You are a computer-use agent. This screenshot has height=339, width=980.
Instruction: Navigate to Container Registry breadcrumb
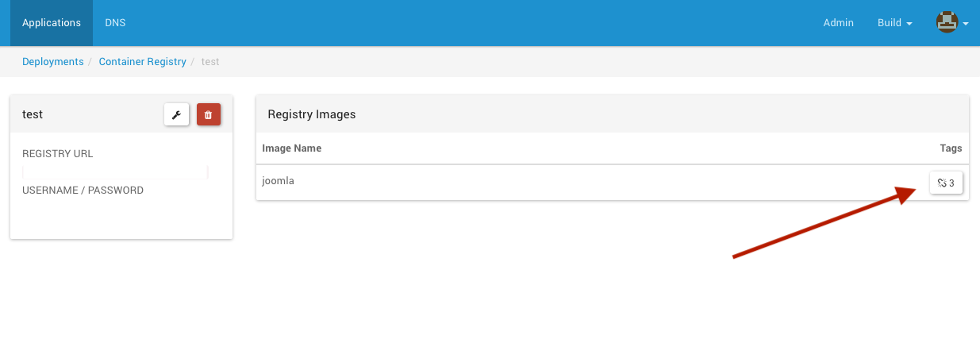(143, 61)
